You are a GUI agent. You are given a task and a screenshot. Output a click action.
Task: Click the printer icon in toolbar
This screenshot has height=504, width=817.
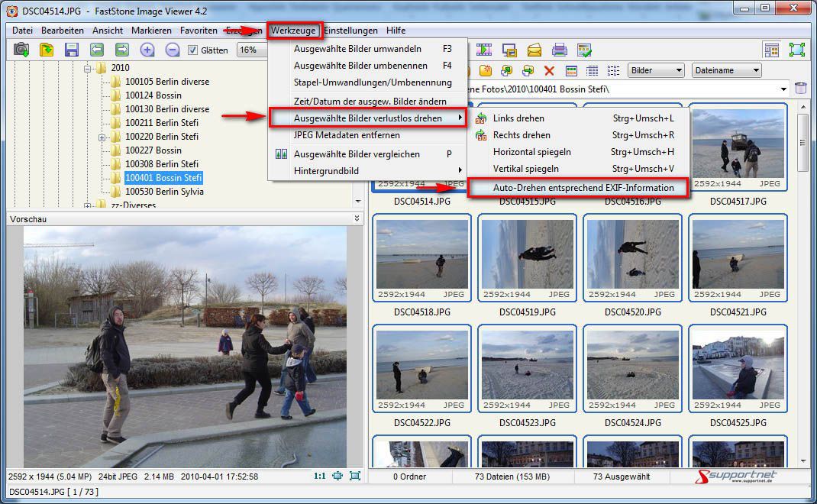click(560, 50)
